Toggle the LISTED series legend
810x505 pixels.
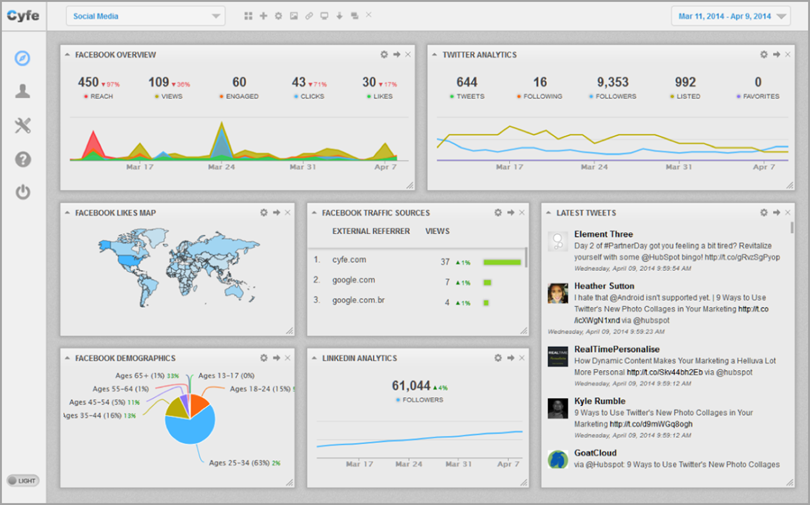(685, 97)
